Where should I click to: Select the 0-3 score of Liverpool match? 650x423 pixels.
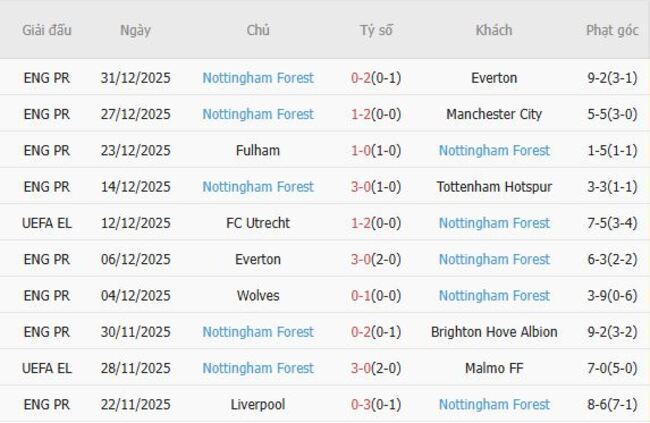pos(362,405)
